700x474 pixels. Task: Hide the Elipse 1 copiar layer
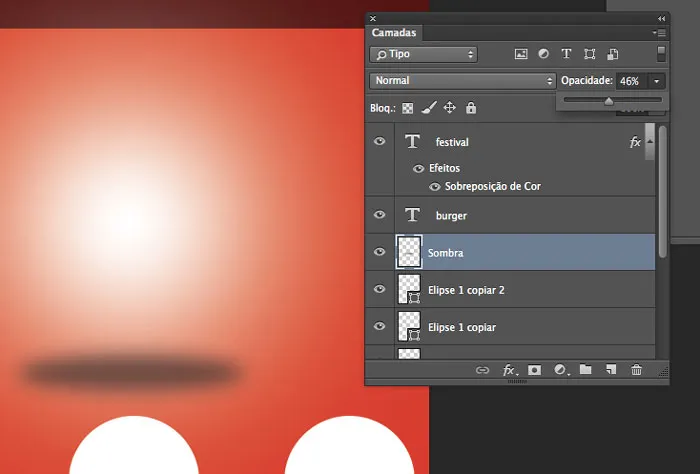click(x=379, y=326)
